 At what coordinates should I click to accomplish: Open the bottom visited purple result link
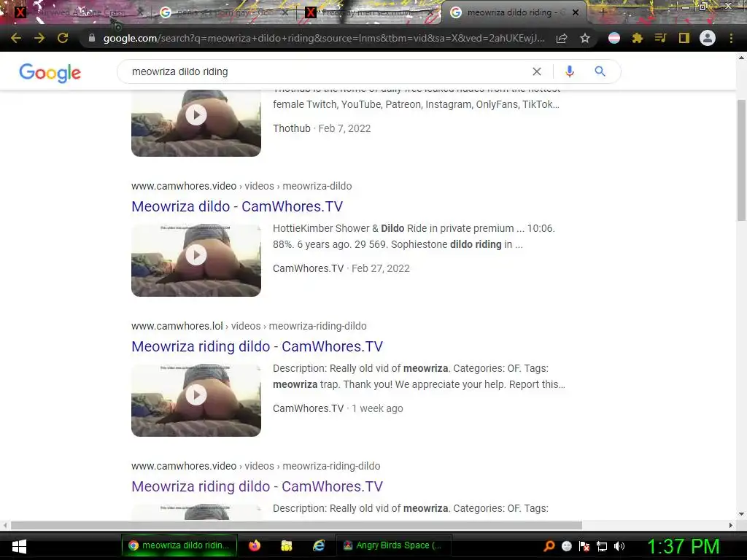point(258,486)
